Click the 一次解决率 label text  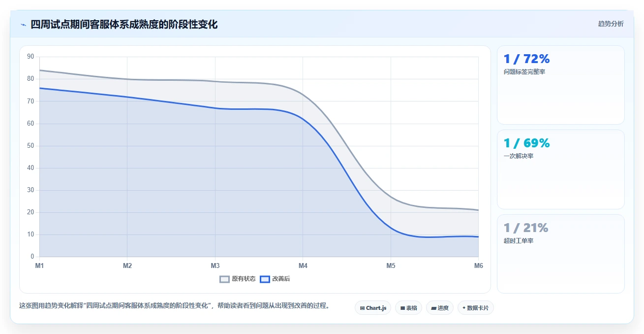pyautogui.click(x=519, y=156)
